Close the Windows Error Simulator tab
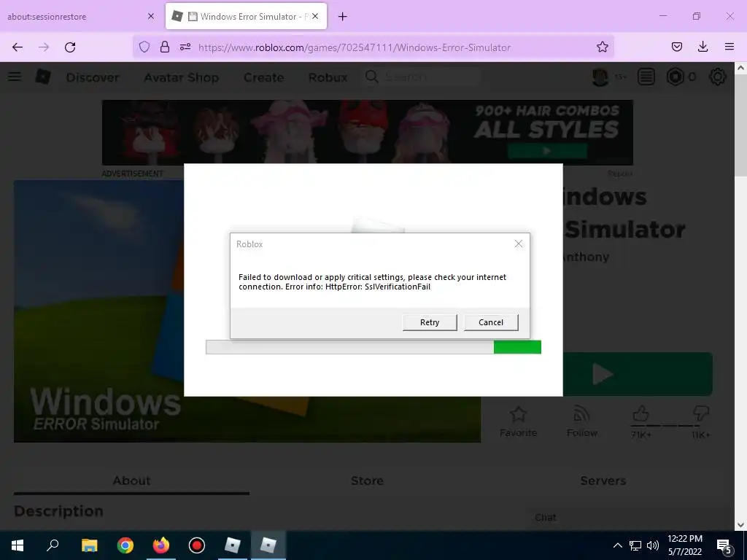Image resolution: width=747 pixels, height=560 pixels. tap(315, 17)
